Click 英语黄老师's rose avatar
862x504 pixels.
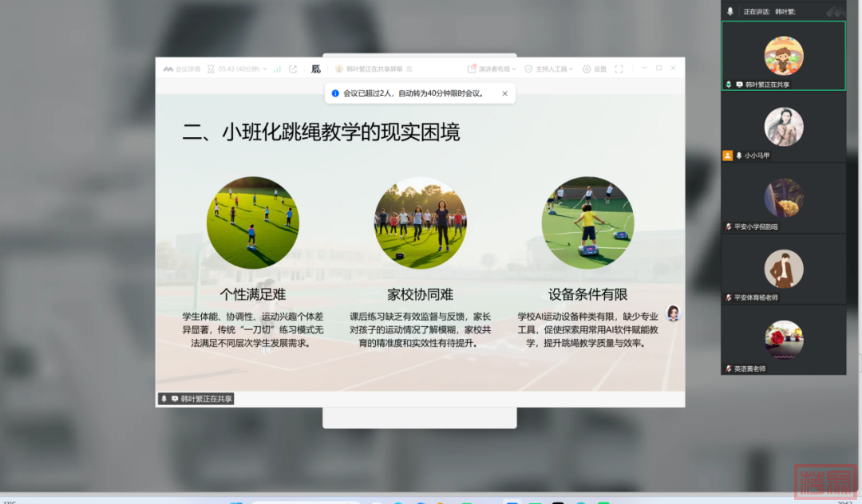coord(783,338)
